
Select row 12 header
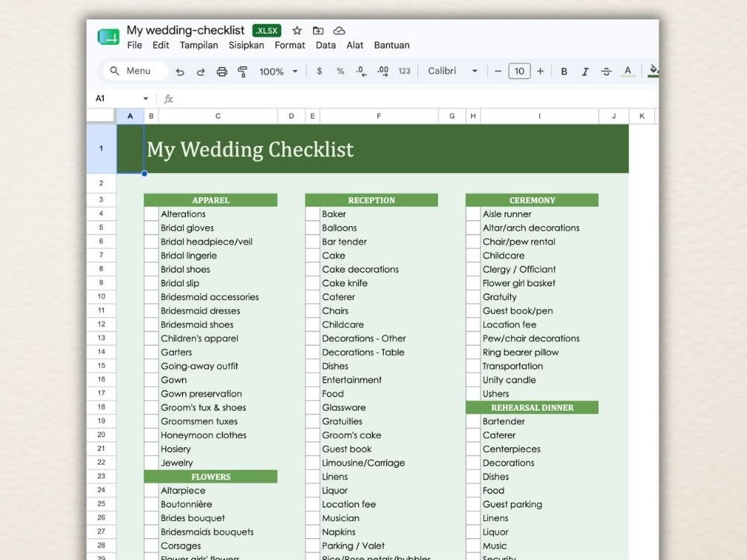point(101,324)
